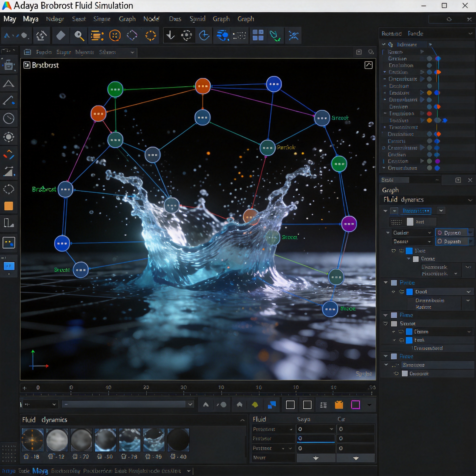476x476 pixels.
Task: Click the viewport search icon right of tabs
Action: pos(371,52)
